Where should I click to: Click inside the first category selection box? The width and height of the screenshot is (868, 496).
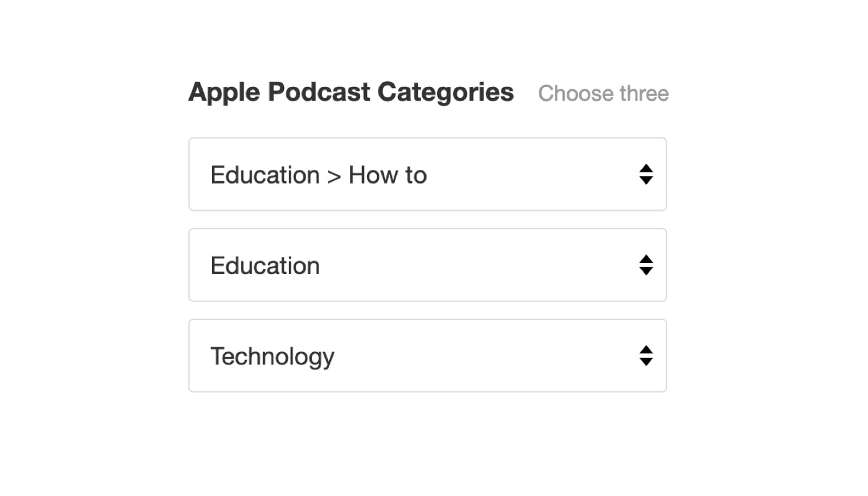pos(428,174)
